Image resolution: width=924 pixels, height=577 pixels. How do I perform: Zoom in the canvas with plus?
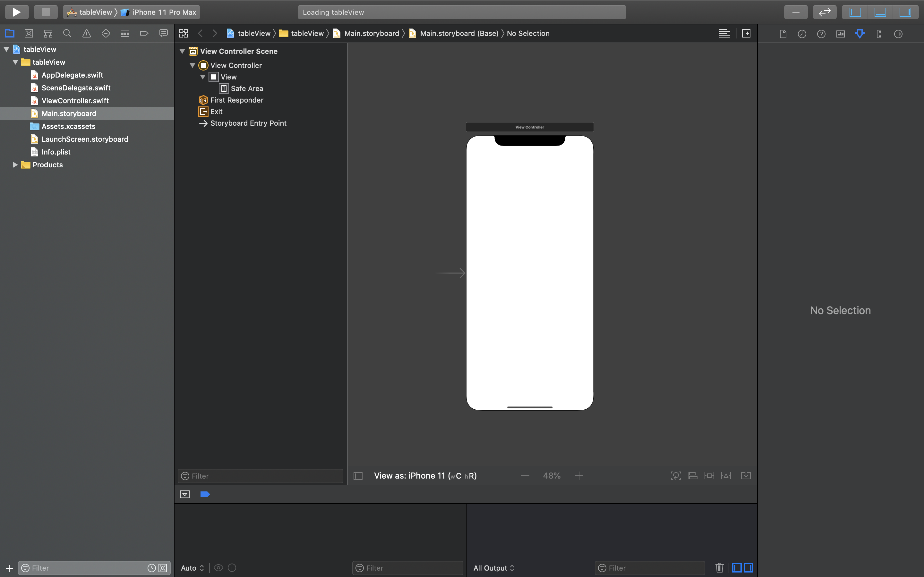tap(579, 476)
